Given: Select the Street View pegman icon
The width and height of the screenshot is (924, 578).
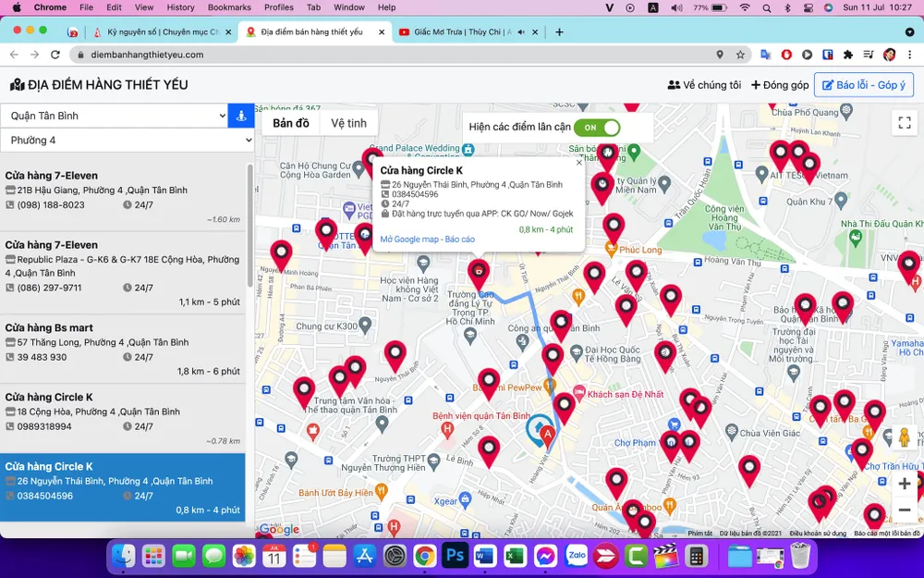Looking at the screenshot, I should [904, 437].
